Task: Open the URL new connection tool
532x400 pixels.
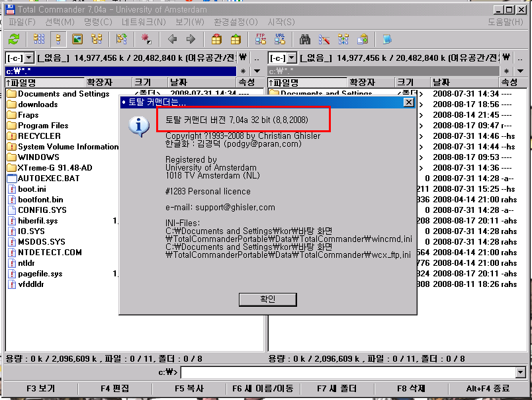Action: point(280,39)
